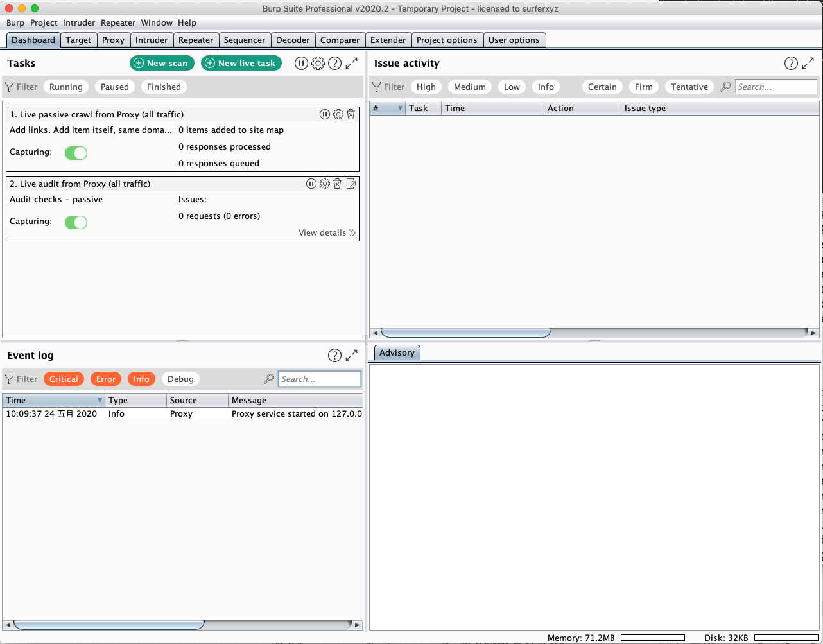The height and width of the screenshot is (644, 823).
Task: Open the Intruder menu
Action: pos(79,22)
